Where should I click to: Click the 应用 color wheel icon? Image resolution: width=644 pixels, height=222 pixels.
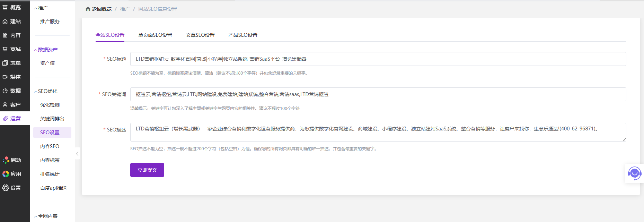[6, 174]
